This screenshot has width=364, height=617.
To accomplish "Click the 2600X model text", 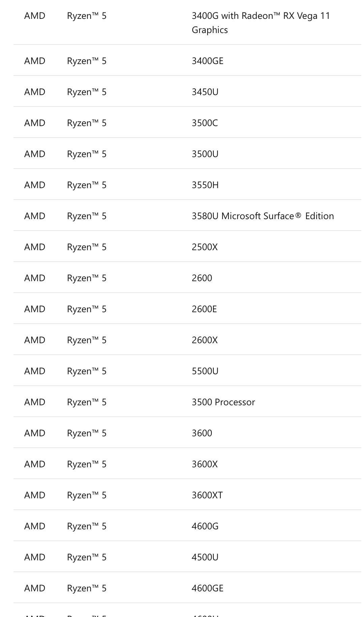I will pos(205,340).
